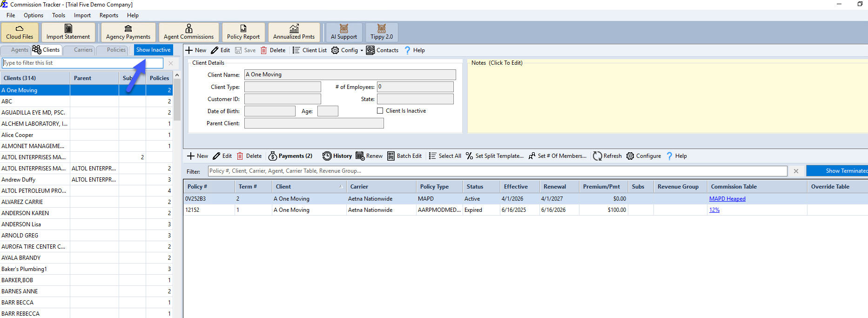
Task: Delete selected policy in policy toolbar
Action: [249, 156]
